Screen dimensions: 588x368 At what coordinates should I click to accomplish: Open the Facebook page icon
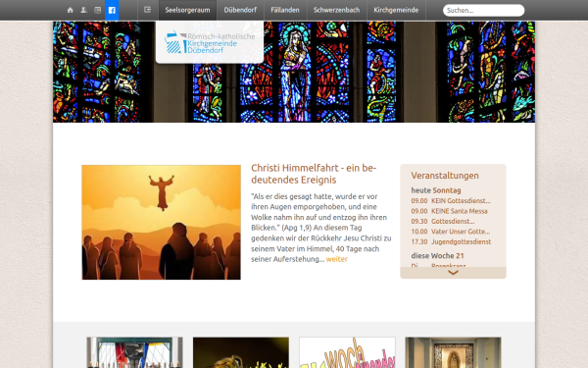pos(112,10)
